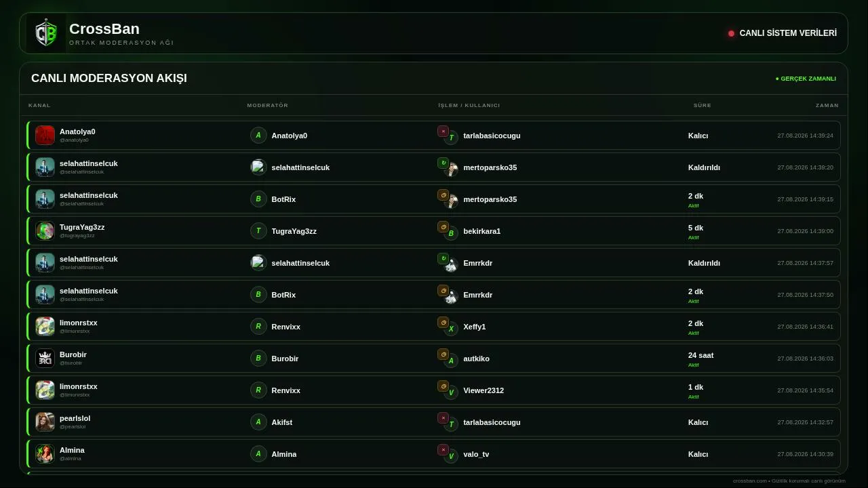Image resolution: width=868 pixels, height=488 pixels.
Task: Click the Renvixx moderator name for Xeffy1
Action: click(x=285, y=327)
